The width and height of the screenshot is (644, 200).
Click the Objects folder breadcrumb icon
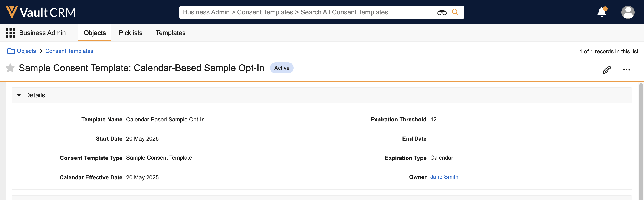[11, 51]
